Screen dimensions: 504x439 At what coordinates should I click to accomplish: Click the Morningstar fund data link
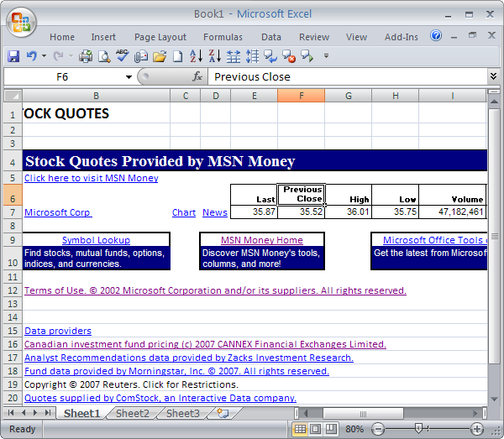tap(176, 371)
